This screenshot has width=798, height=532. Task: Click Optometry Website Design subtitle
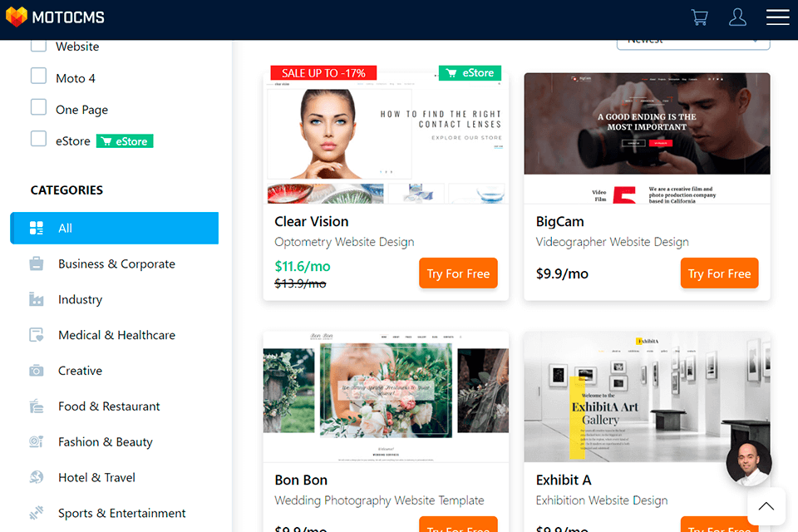344,243
